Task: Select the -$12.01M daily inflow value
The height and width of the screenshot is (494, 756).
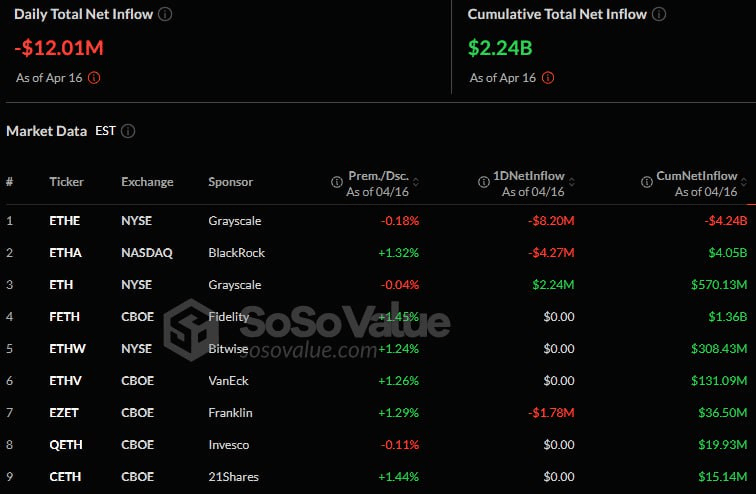Action: pyautogui.click(x=59, y=48)
